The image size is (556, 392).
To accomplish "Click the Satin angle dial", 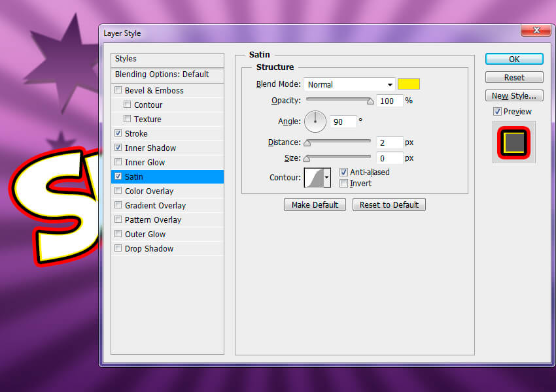I will click(315, 120).
